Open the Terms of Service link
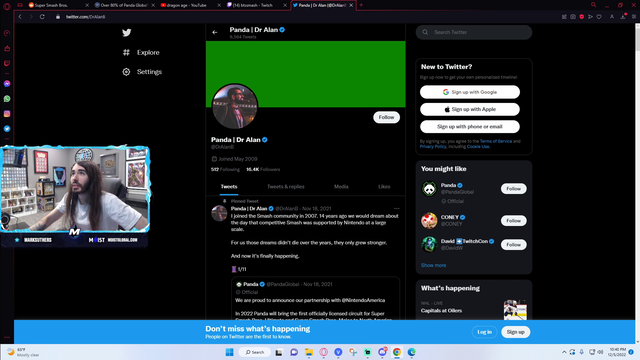The image size is (640, 360). pyautogui.click(x=496, y=141)
